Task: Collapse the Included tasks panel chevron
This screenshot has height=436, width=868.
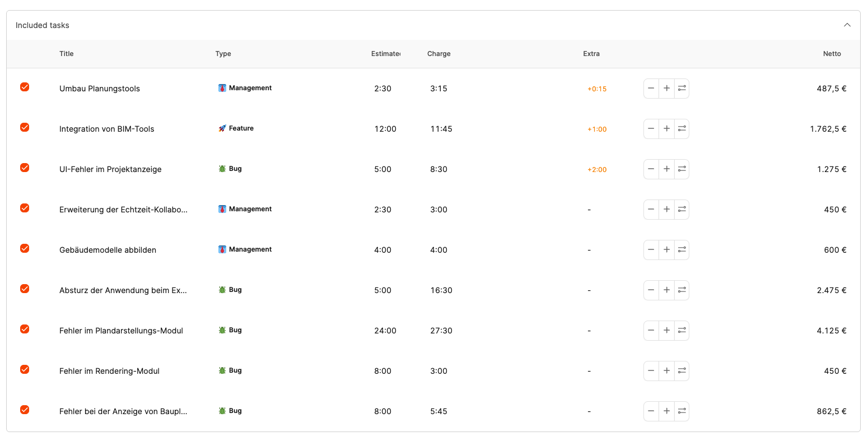Action: (847, 25)
